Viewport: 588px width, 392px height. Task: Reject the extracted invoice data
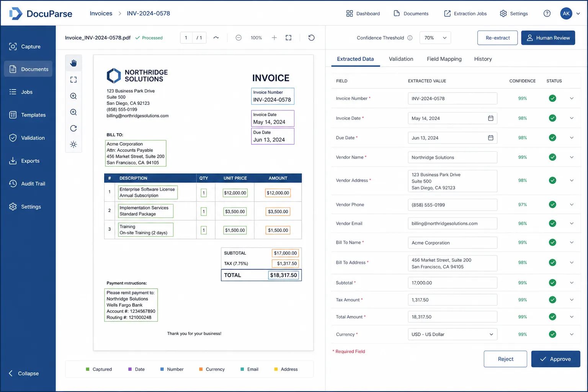[x=505, y=359]
